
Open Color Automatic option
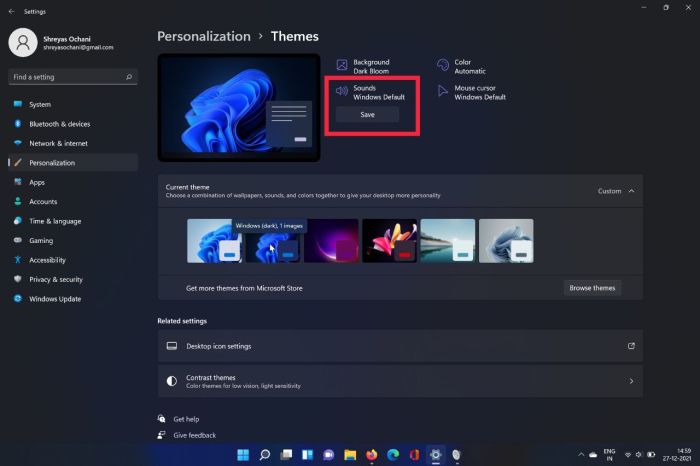tap(462, 67)
